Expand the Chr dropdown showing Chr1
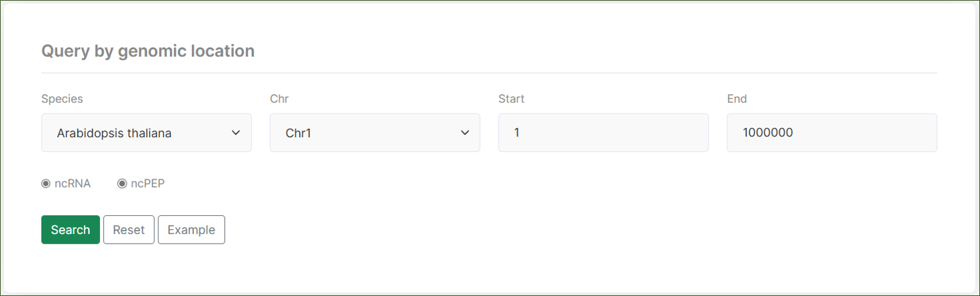 (x=374, y=133)
